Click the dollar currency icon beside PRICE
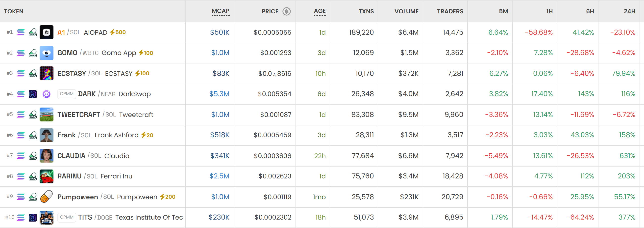The width and height of the screenshot is (644, 228). 287,11
